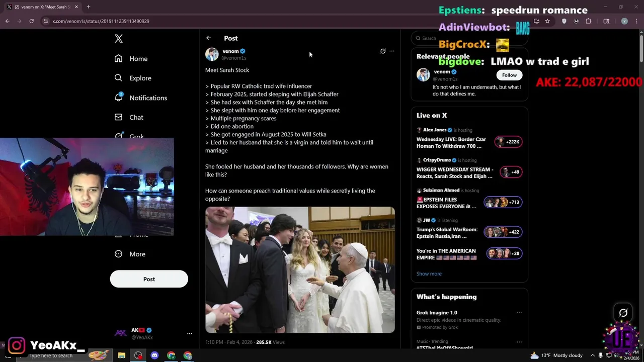Open File Explorer from taskbar

[x=122, y=355]
